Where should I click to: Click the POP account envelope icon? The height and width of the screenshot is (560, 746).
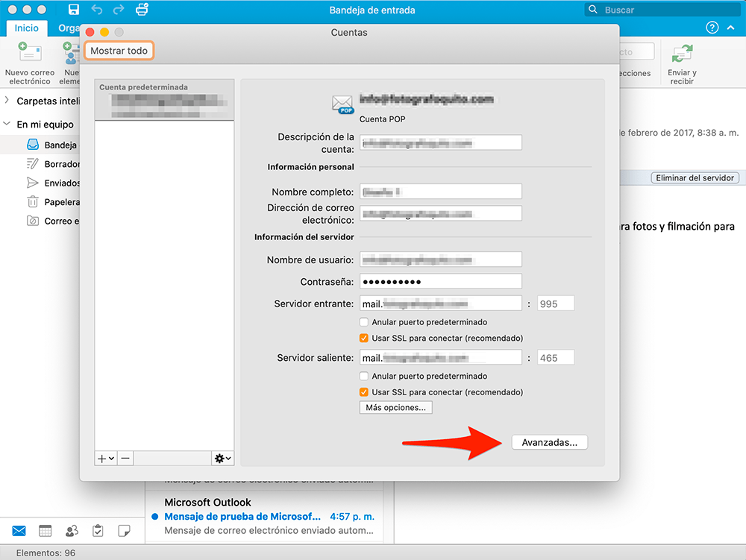[342, 104]
